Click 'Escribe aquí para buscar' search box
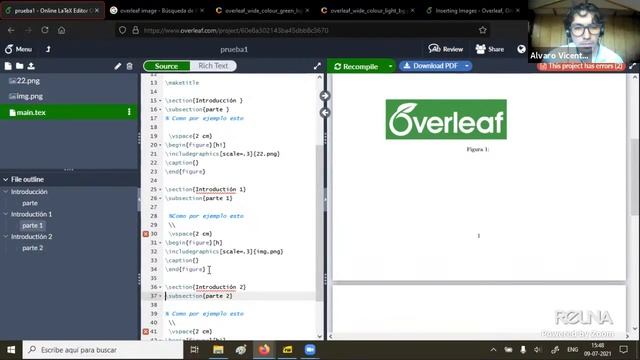This screenshot has width=640, height=360. [x=103, y=350]
